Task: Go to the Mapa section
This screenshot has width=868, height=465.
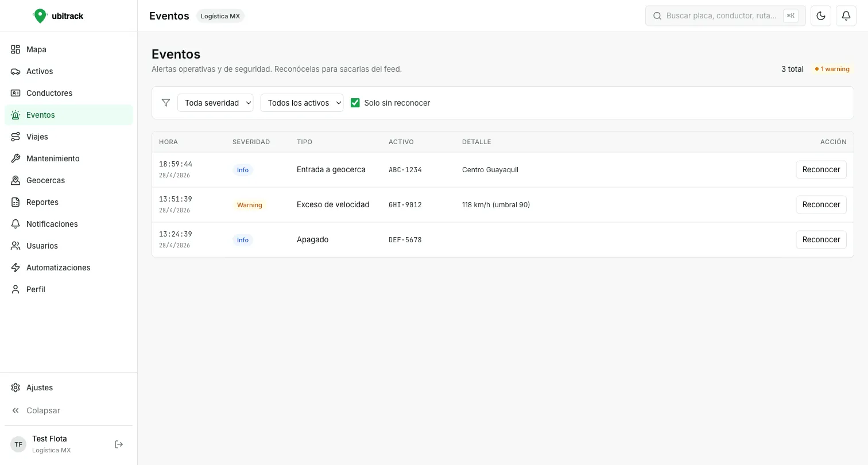Action: pyautogui.click(x=68, y=49)
